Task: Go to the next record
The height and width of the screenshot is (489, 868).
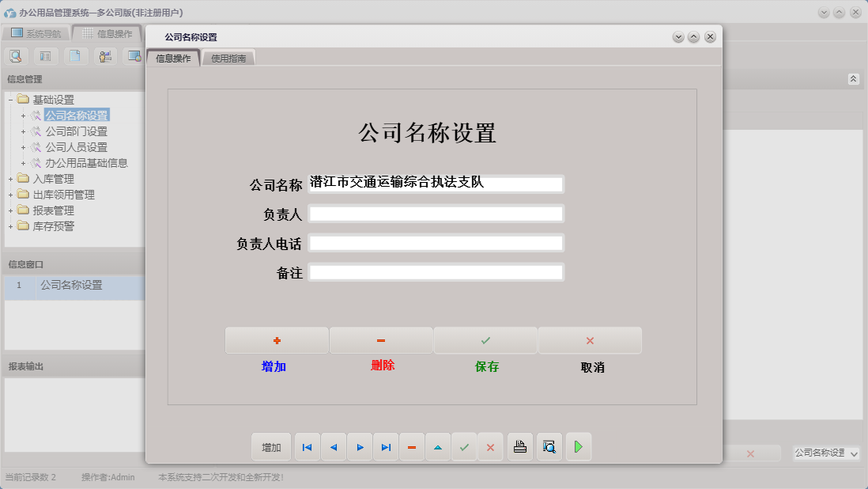Action: tap(360, 446)
